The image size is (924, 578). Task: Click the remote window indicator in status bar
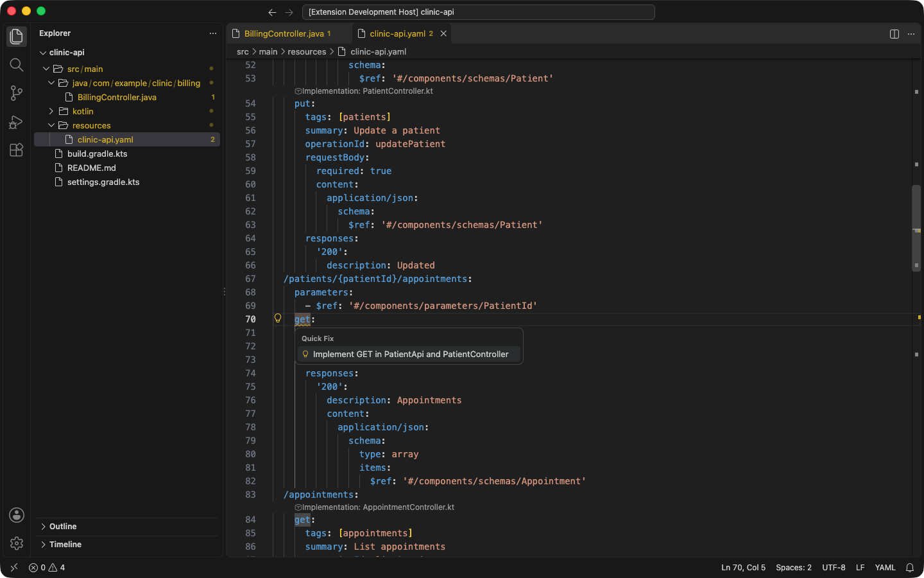(x=14, y=568)
